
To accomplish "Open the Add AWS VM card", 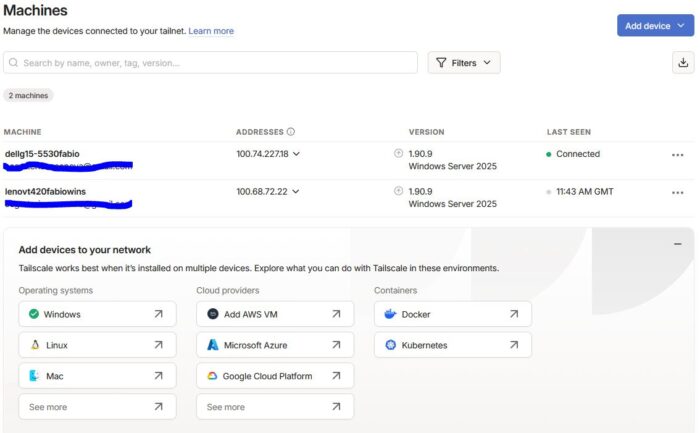I will (x=275, y=314).
